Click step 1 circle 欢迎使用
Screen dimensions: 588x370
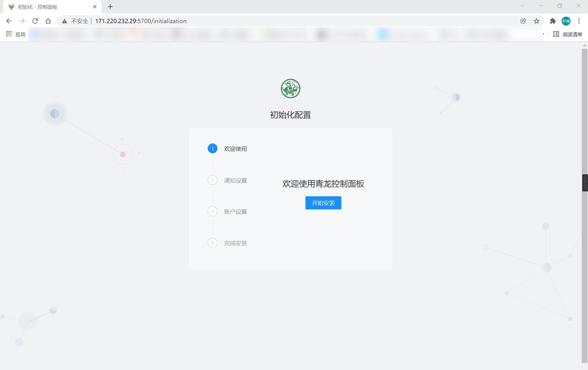point(213,149)
